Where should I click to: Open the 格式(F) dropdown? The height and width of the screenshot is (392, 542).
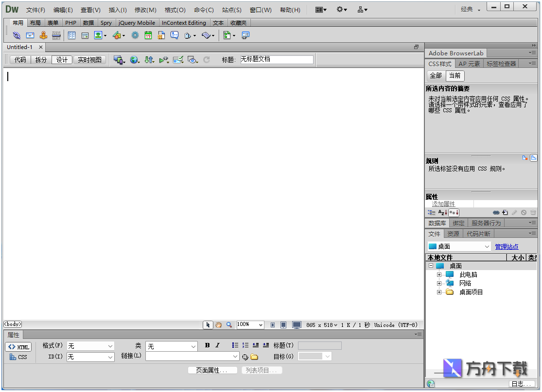90,346
